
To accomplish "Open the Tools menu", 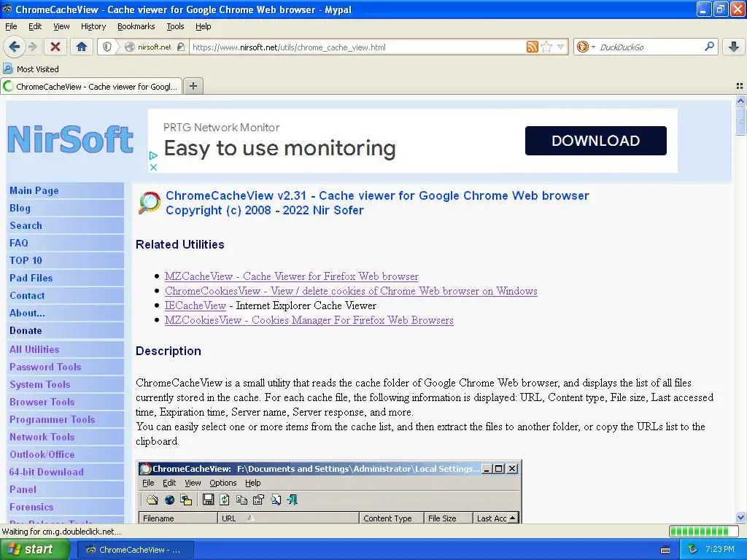I will click(x=175, y=26).
